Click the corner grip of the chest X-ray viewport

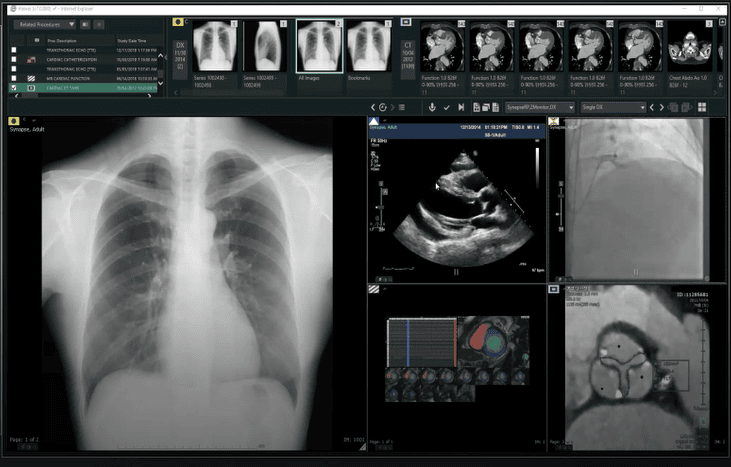tap(362, 446)
